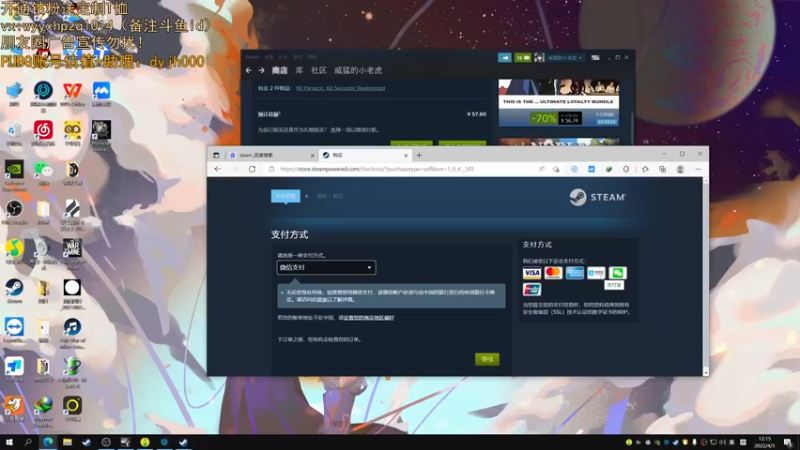Open GeForce Experience desktop shortcut
This screenshot has width=800, height=450.
(x=14, y=176)
